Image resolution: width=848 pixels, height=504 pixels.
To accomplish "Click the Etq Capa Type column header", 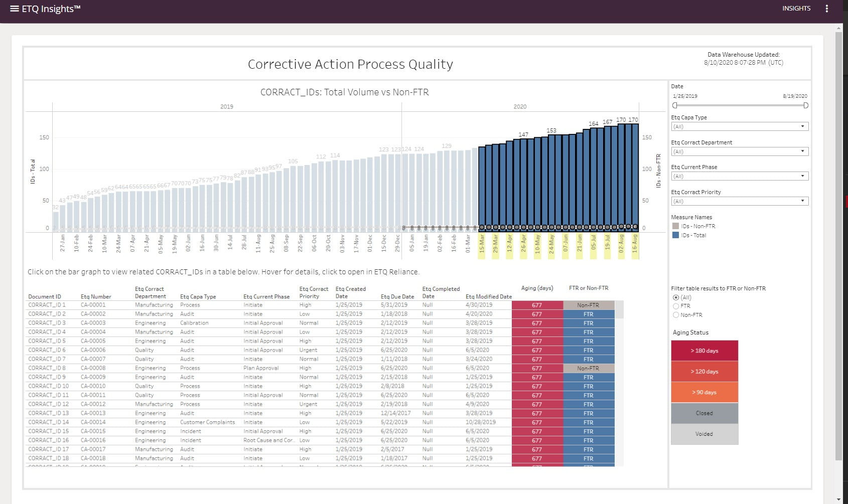I will pyautogui.click(x=198, y=296).
